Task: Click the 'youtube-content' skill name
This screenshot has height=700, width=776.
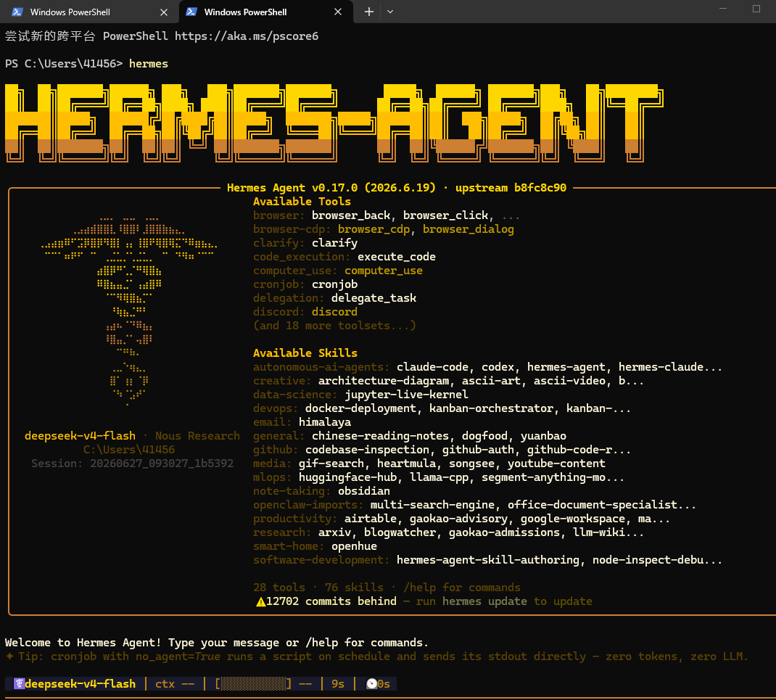Action: click(556, 464)
